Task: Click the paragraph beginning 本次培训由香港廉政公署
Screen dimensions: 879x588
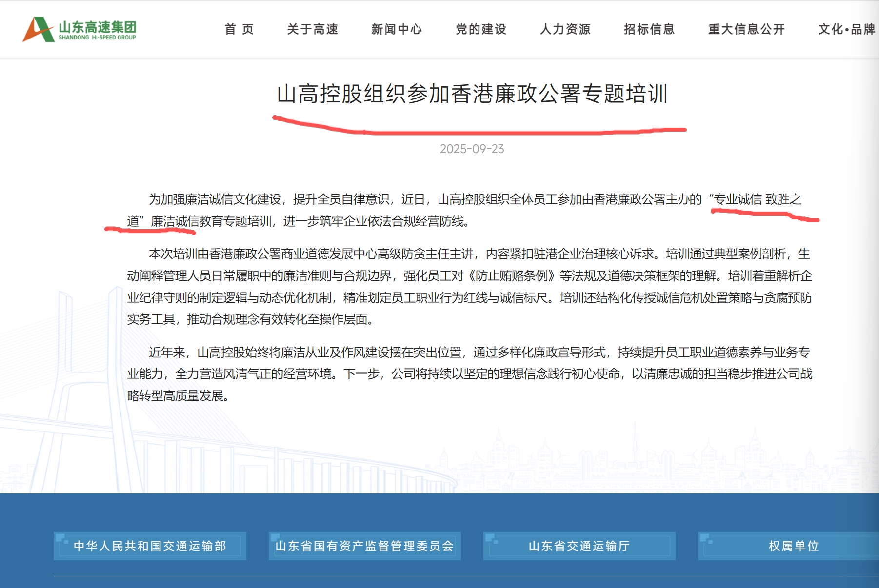Action: (469, 287)
